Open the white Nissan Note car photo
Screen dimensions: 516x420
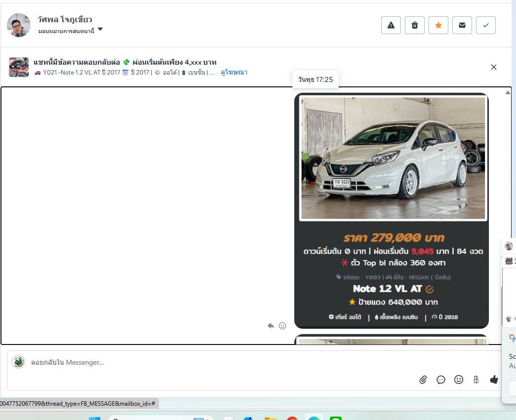393,158
